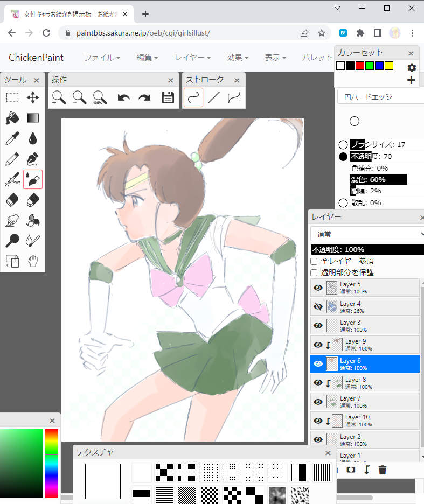Open the 効果 menu
This screenshot has height=504, width=424.
pyautogui.click(x=238, y=58)
